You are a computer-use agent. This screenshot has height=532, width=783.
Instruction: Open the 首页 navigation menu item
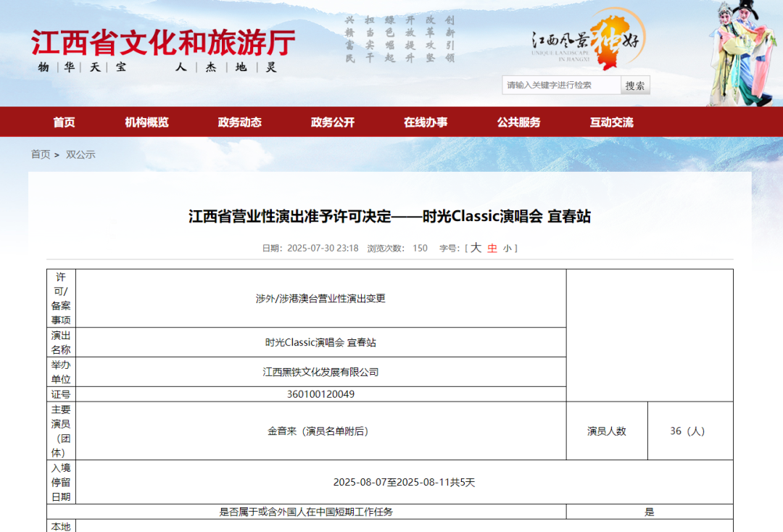coord(64,122)
